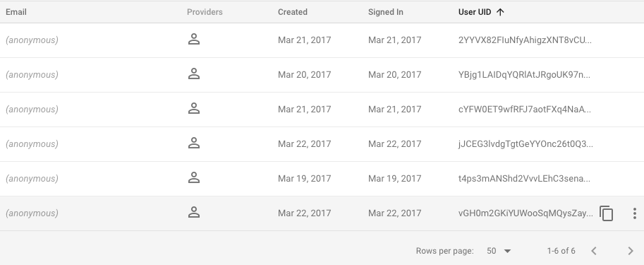
Task: Click the anonymous provider icon for user 2YYVX82F
Action: 194,40
